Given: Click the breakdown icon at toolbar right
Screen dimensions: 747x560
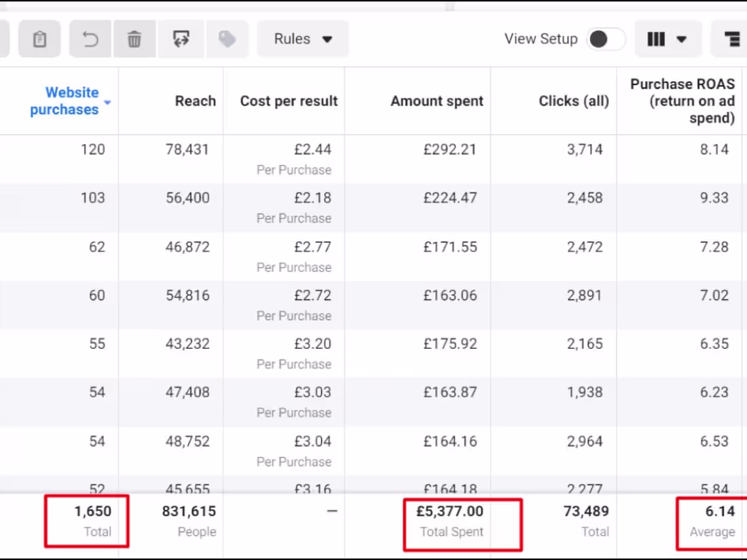Looking at the screenshot, I should (731, 39).
